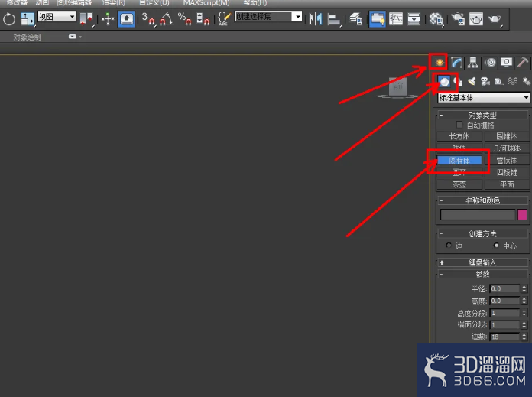Click the magenta object color swatch

(x=522, y=215)
